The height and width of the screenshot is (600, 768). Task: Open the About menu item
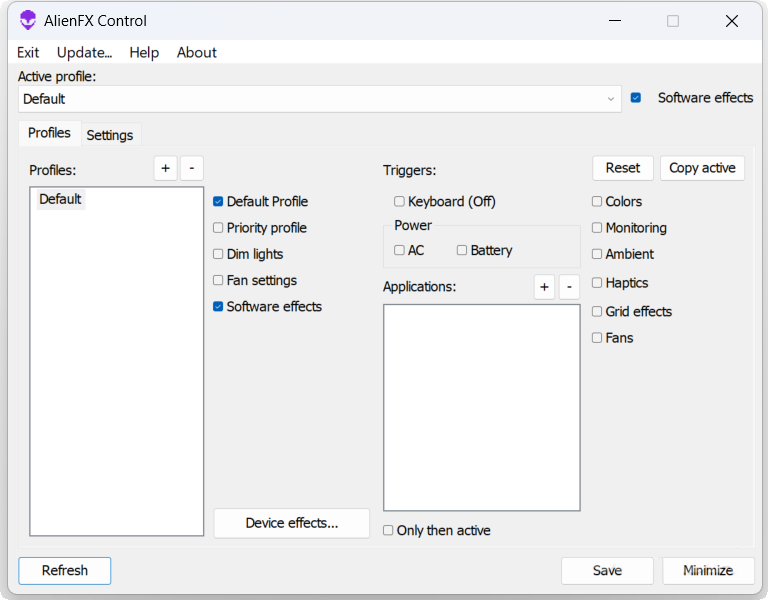click(197, 52)
